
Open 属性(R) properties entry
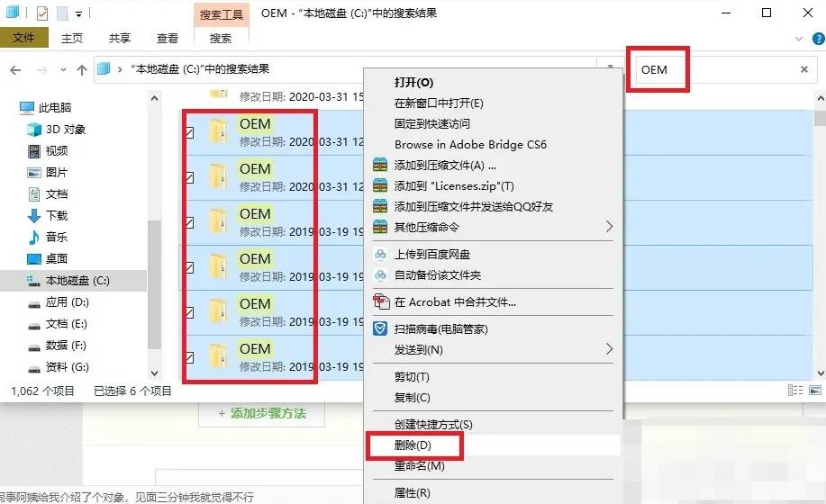412,492
